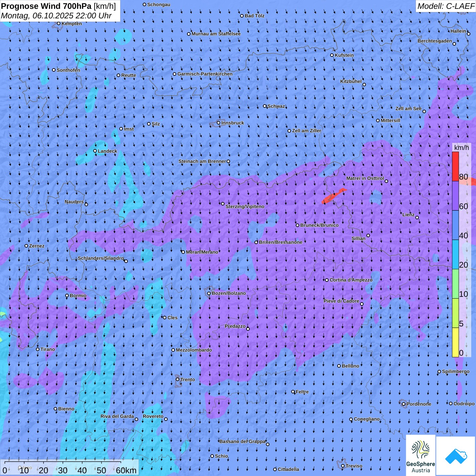Image resolution: width=476 pixels, height=476 pixels.
Task: Select the red 80 km/h legend swatch
Action: click(x=455, y=167)
